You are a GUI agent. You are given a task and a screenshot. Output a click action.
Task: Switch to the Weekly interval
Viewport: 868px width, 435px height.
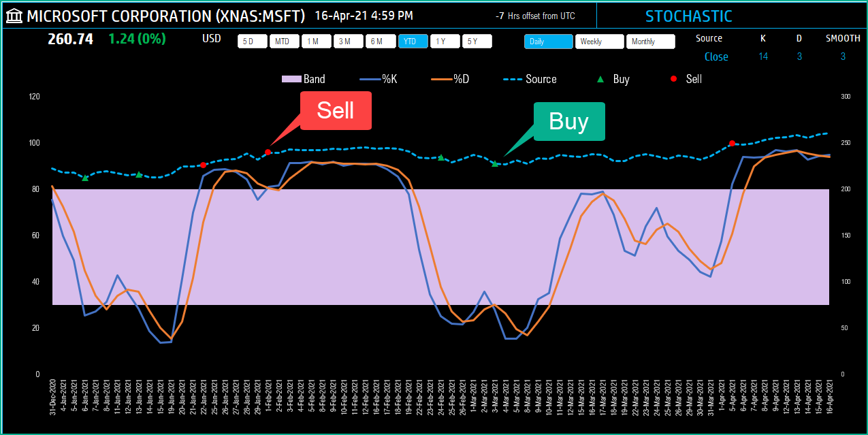[599, 42]
